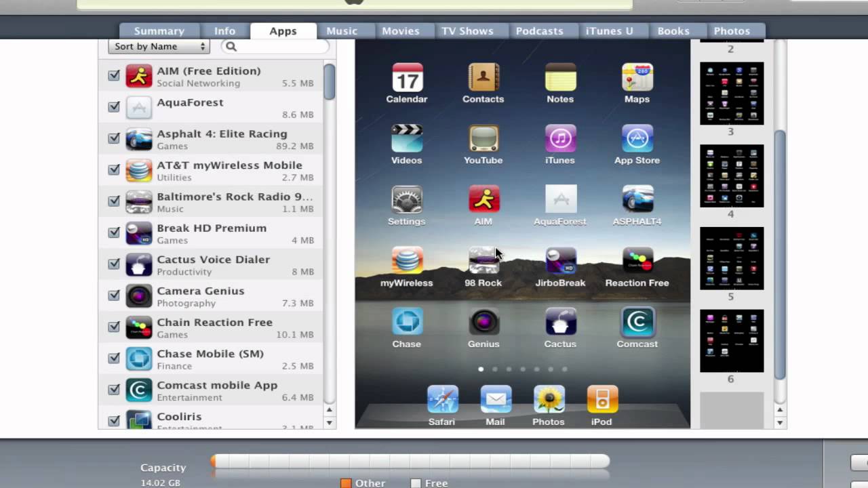The width and height of the screenshot is (868, 488).
Task: Open the Sort by Name dropdown
Action: pos(159,46)
